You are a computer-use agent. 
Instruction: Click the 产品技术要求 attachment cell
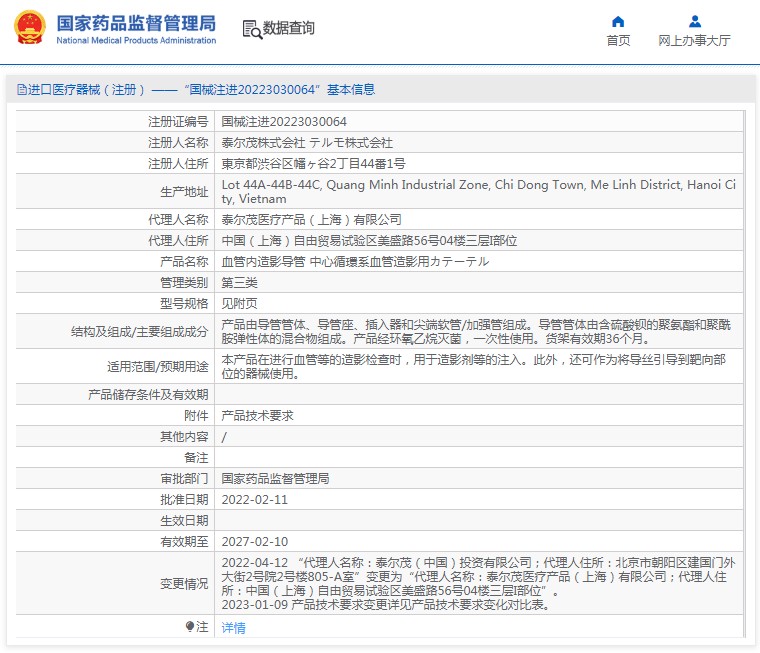pos(259,414)
